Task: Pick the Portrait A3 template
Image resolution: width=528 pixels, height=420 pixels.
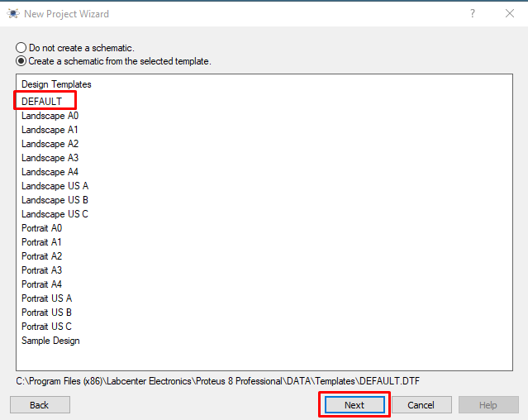Action: [42, 270]
